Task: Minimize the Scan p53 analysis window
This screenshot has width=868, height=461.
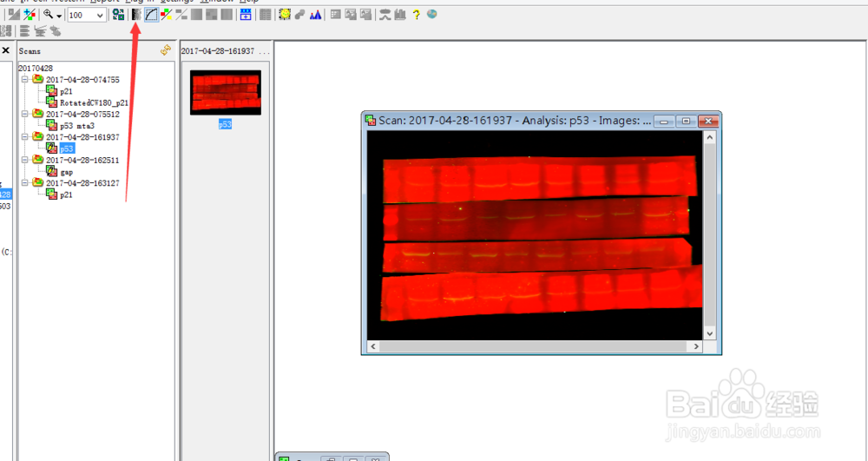Action: coord(664,122)
